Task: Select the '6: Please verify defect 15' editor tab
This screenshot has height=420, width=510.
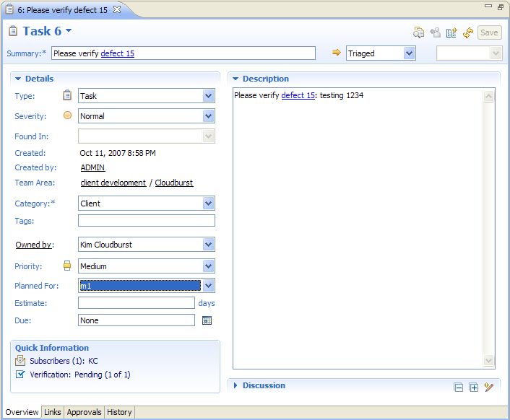Action: (62, 10)
